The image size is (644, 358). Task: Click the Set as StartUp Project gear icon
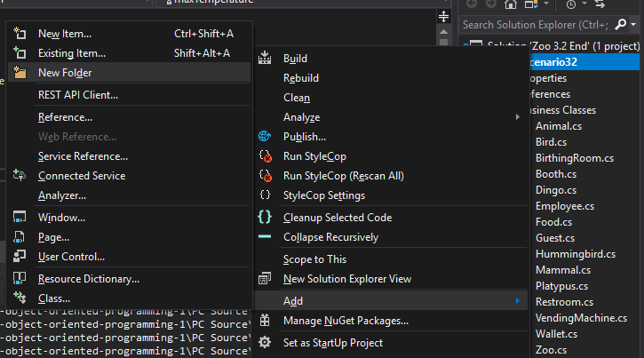click(265, 342)
